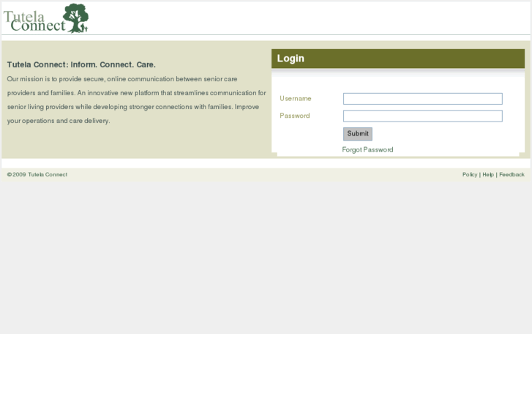Click the 'Tutela Connect: Inform. Connect. Care.' heading
Viewport: 532px width, 399px height.
coord(81,64)
